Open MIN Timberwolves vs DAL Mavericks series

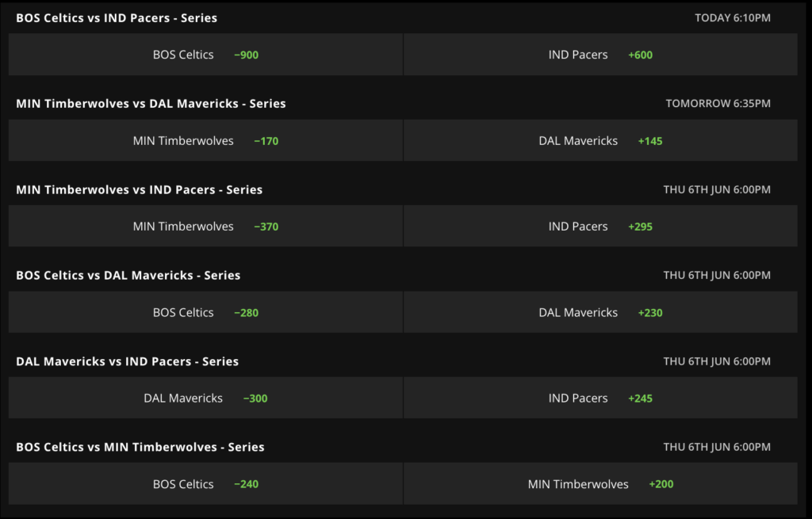tap(151, 104)
